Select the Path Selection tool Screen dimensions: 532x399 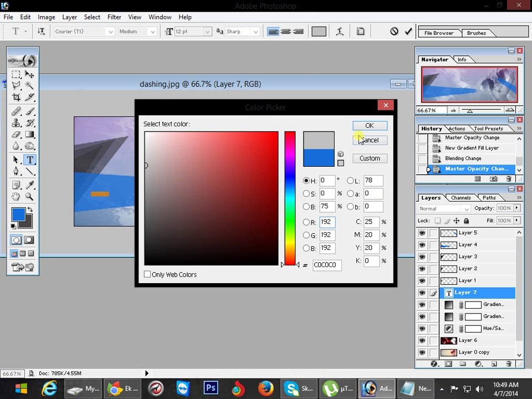(16, 160)
